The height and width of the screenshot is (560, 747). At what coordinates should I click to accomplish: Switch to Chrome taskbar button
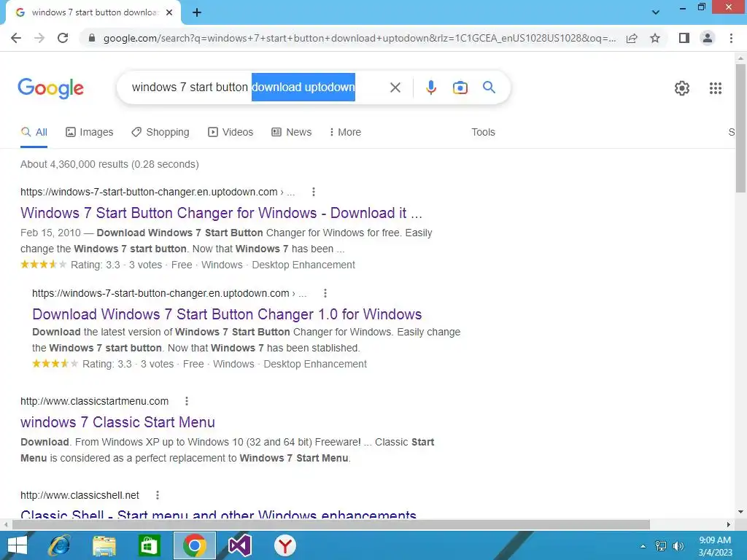(194, 545)
